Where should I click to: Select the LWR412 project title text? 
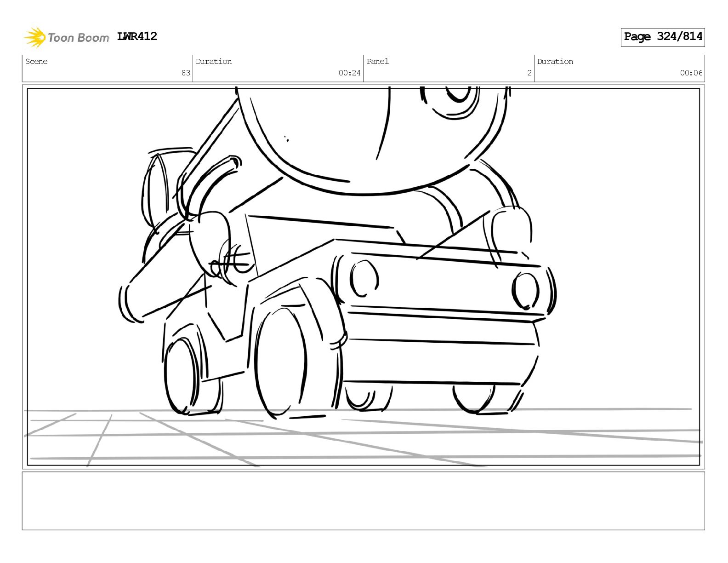137,36
